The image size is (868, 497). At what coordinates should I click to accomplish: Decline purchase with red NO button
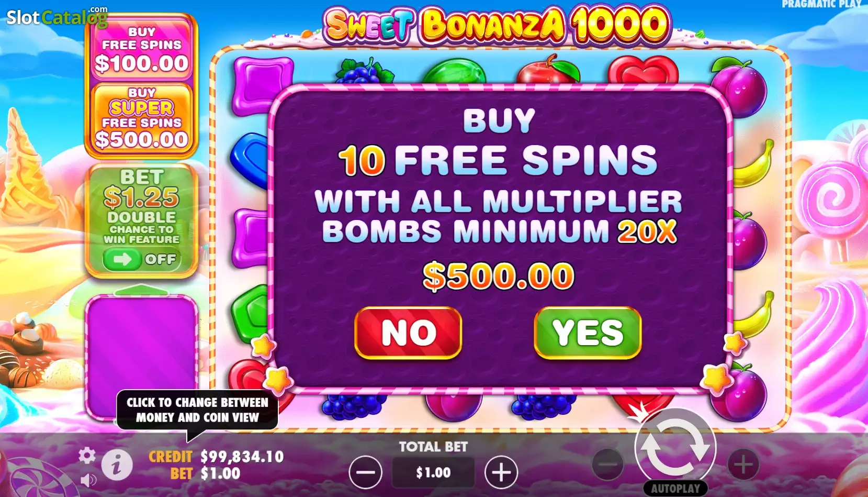coord(408,333)
